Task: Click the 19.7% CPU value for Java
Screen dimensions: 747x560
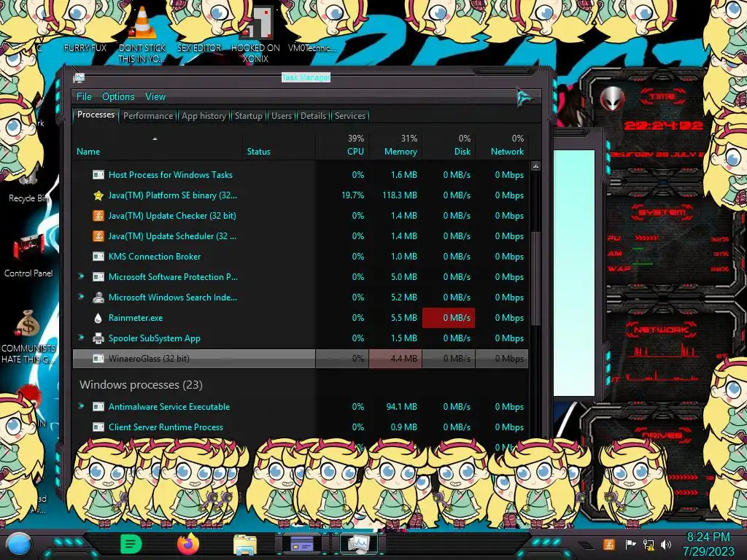Action: (x=352, y=195)
